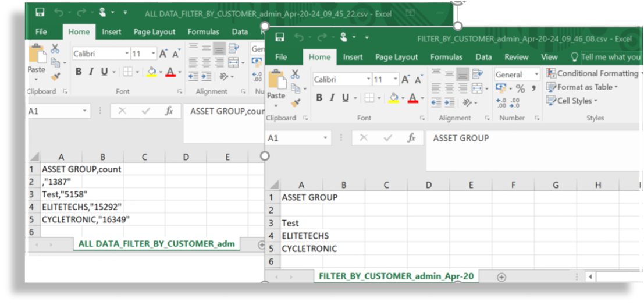
Task: Open Calibri font dropdown in front window
Action: coord(368,79)
